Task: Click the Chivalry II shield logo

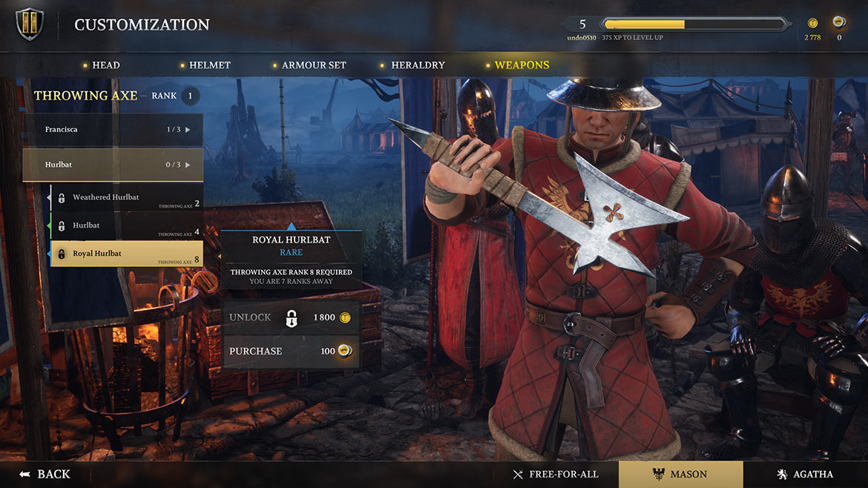Action: click(30, 24)
